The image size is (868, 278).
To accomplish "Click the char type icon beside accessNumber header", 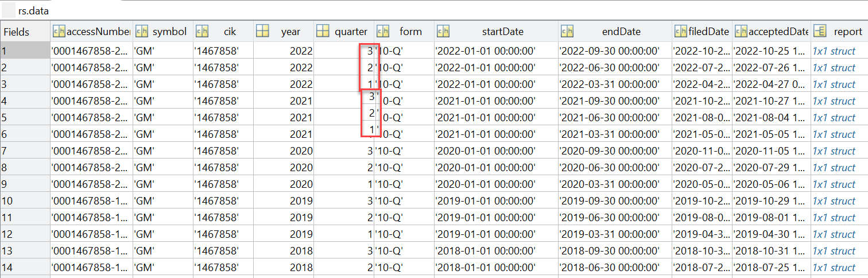I will point(60,32).
